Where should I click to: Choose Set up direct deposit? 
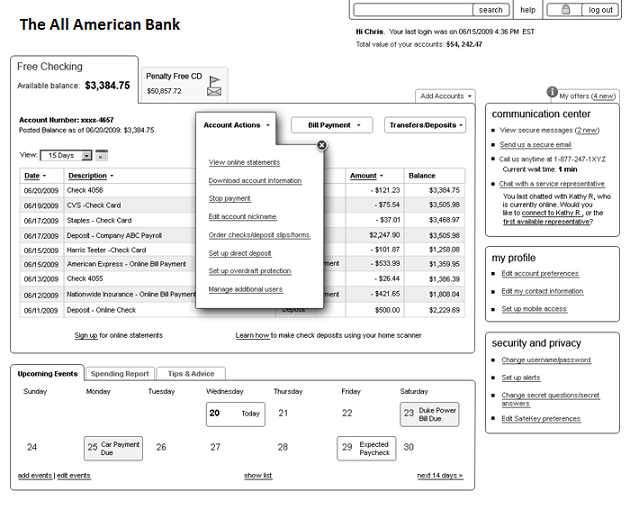click(x=240, y=253)
